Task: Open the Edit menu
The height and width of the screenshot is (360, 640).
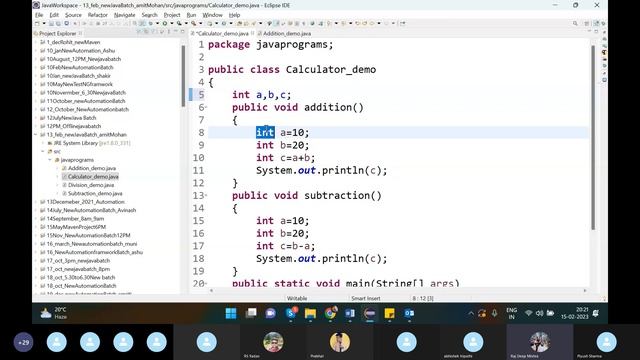Action: click(54, 15)
